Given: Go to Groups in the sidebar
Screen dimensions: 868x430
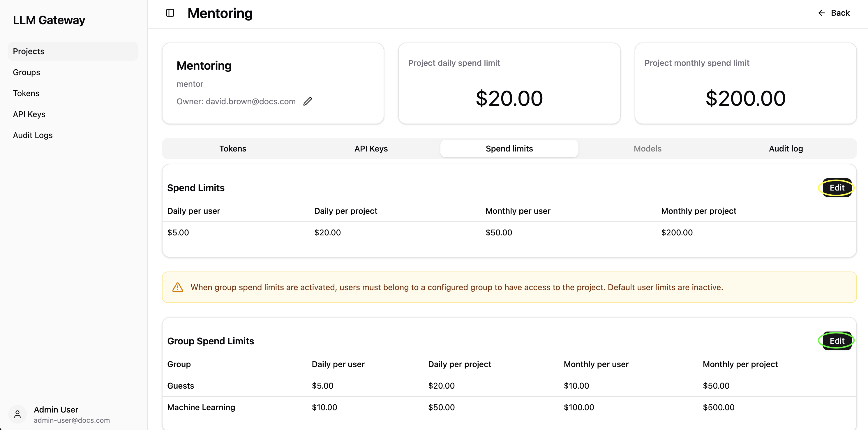Looking at the screenshot, I should (x=73, y=72).
